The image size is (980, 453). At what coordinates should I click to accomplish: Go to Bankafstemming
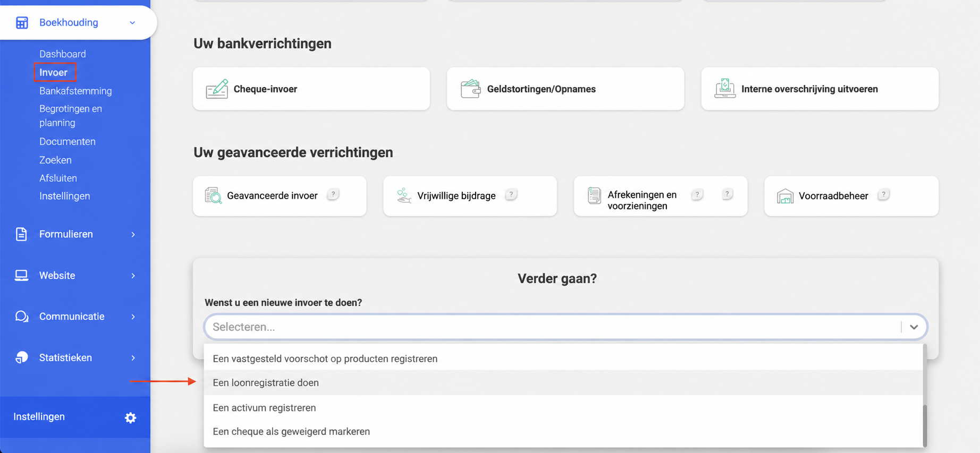click(75, 91)
